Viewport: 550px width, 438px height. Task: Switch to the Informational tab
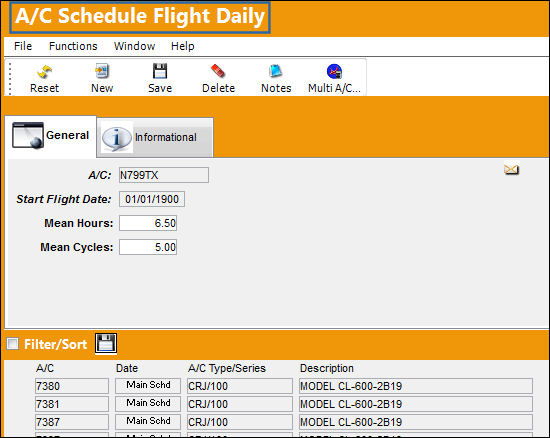point(155,137)
